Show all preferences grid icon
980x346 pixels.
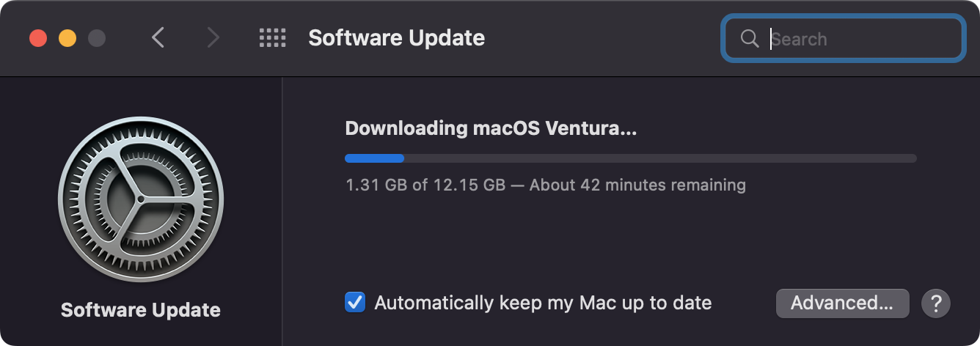(272, 38)
